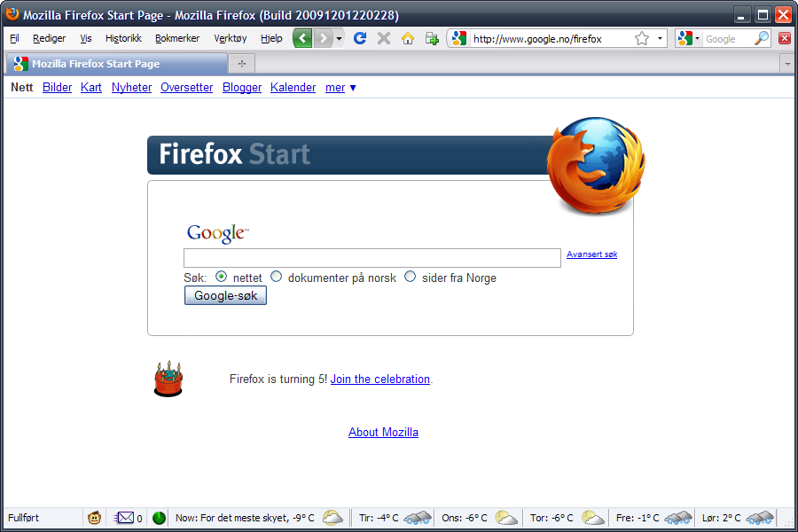This screenshot has height=532, width=798.
Task: Select the Mozilla Firefox Start Page tab
Action: (117, 64)
